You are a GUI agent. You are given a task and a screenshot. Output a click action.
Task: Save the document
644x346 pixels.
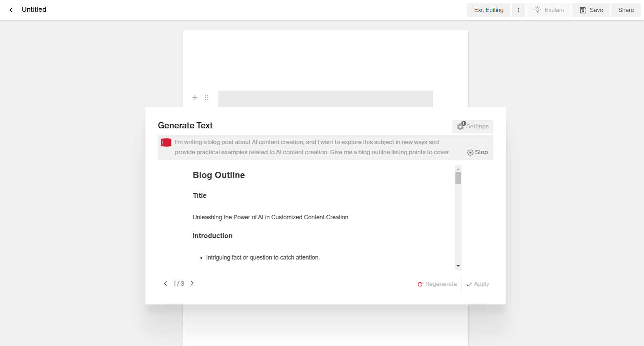(591, 10)
